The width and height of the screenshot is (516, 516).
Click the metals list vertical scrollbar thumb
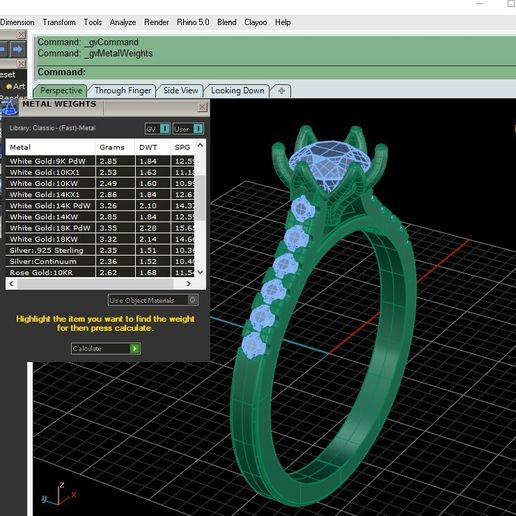(200, 198)
